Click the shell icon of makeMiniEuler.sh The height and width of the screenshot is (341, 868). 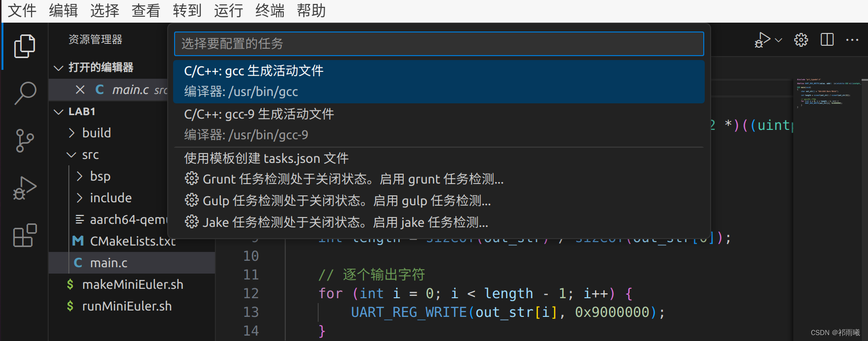(x=70, y=284)
